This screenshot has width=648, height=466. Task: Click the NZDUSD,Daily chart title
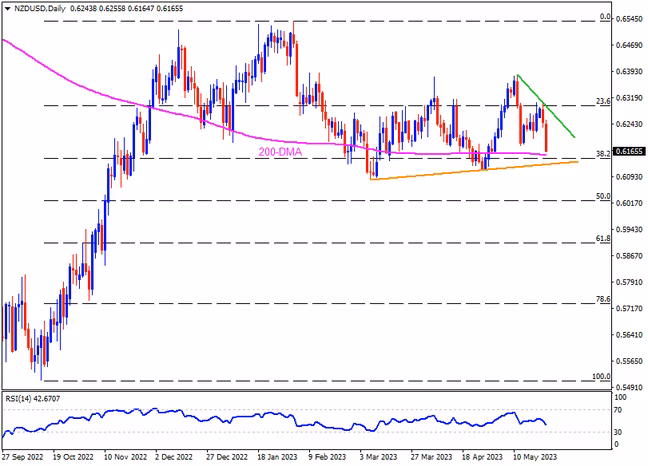(40, 9)
